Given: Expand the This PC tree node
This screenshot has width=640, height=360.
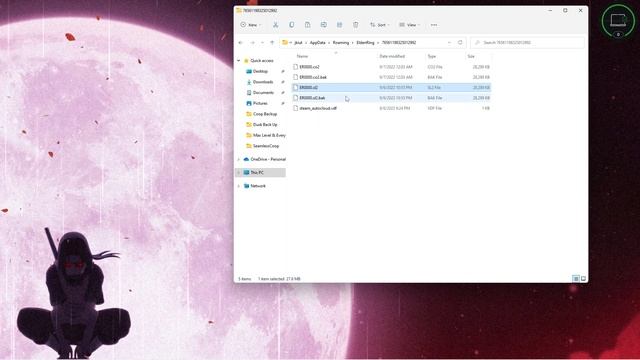Looking at the screenshot, I should pyautogui.click(x=239, y=173).
